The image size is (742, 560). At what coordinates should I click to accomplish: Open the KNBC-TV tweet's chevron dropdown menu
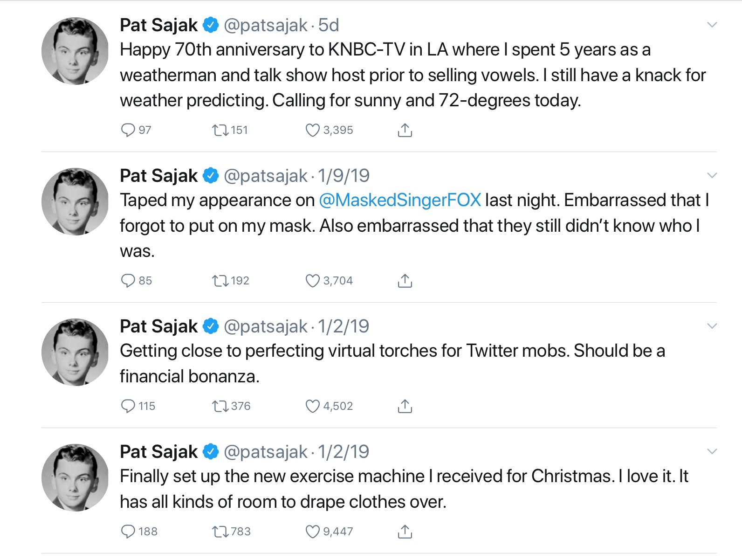712,25
